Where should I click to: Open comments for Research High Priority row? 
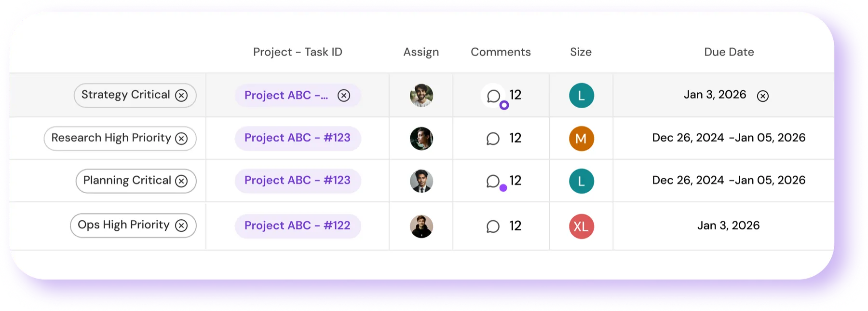[493, 139]
